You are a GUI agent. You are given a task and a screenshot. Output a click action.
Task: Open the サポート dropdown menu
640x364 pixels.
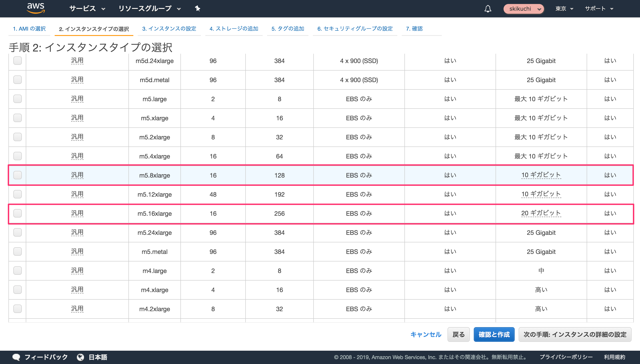point(599,9)
